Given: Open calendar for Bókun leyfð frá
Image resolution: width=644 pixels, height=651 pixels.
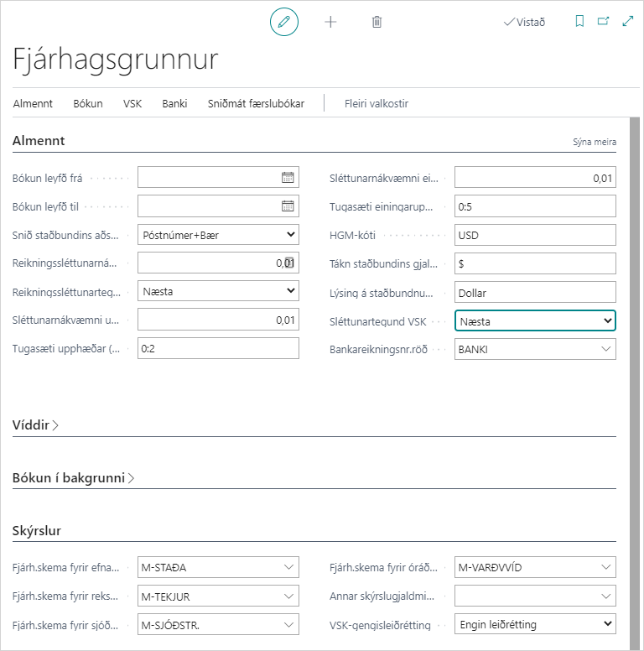Looking at the screenshot, I should click(x=288, y=177).
